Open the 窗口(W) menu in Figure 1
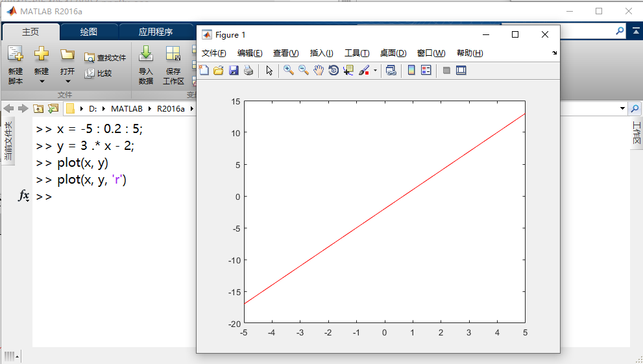This screenshot has width=643, height=364. coord(431,53)
